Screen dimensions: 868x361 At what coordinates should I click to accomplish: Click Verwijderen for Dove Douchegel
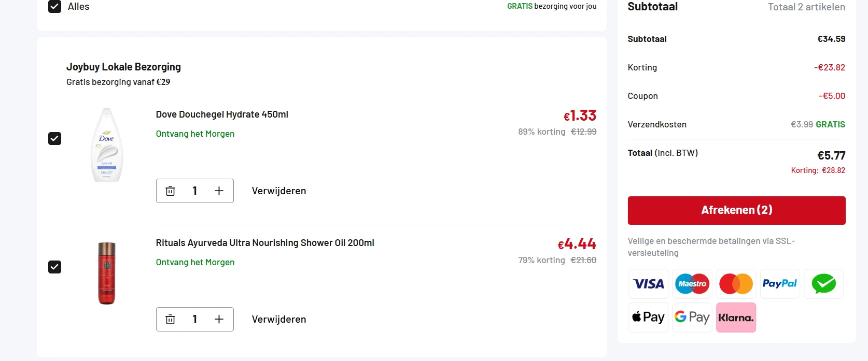pos(279,191)
